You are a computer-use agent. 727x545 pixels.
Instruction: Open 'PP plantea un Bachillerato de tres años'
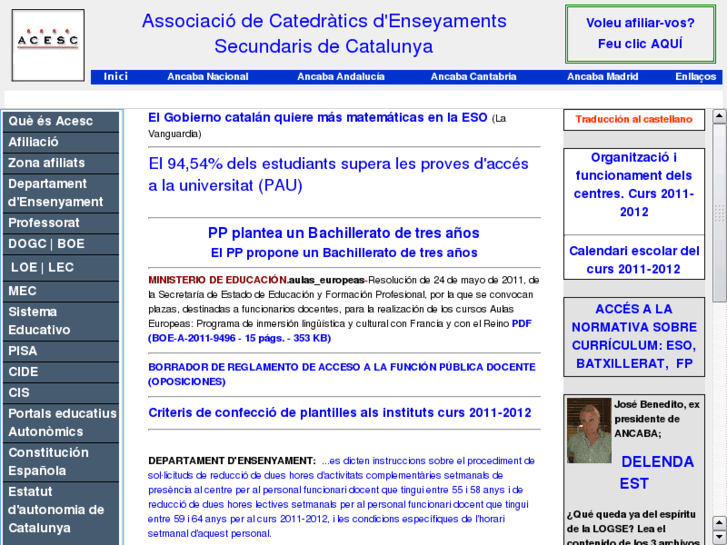pyautogui.click(x=344, y=233)
